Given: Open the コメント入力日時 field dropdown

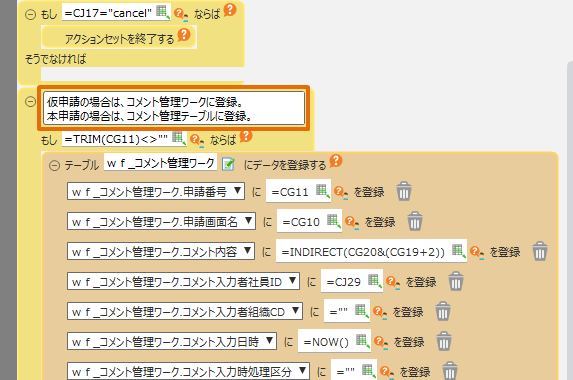Looking at the screenshot, I should tap(172, 341).
